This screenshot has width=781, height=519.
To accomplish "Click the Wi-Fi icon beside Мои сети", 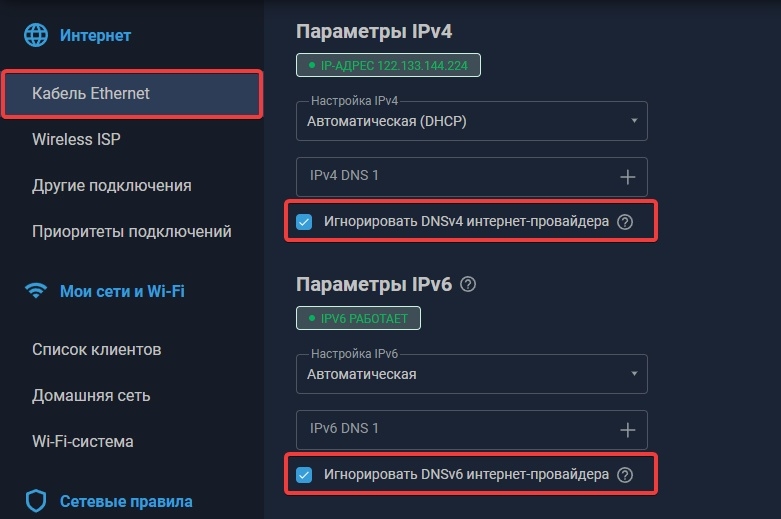I will (36, 291).
